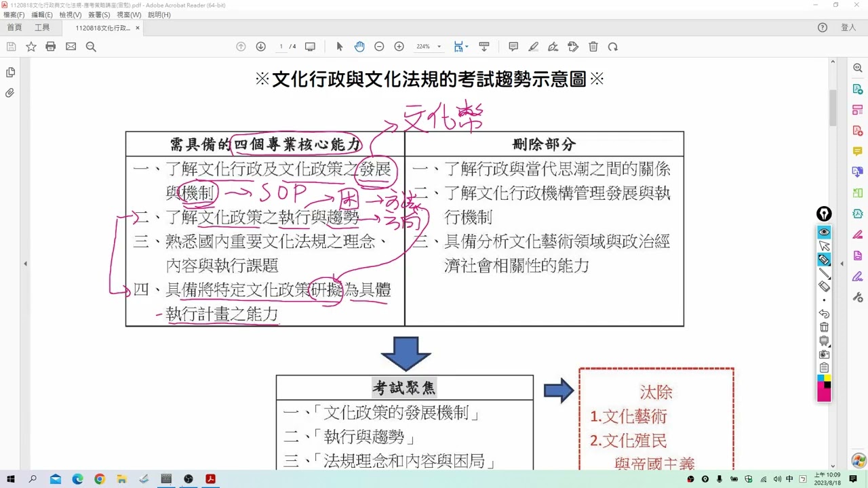Choose the selection arrow tool
Image resolution: width=868 pixels, height=488 pixels.
click(340, 47)
